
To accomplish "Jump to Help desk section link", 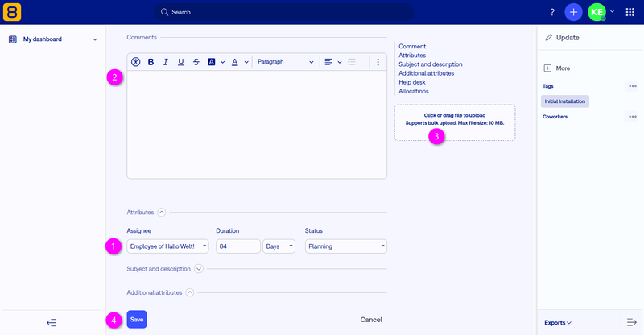I will pyautogui.click(x=412, y=82).
